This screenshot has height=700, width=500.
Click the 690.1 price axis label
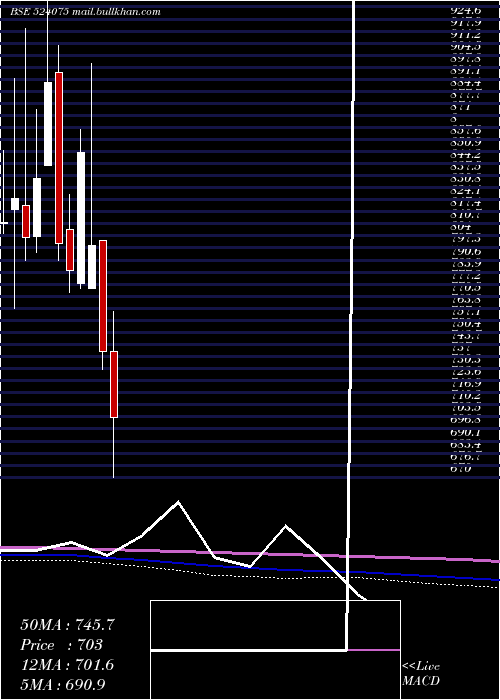(466, 432)
